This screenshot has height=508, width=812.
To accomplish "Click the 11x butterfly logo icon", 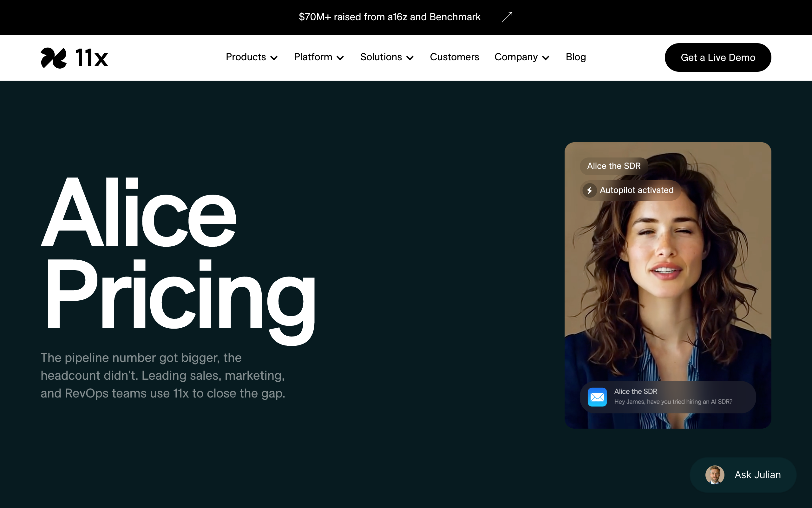I will tap(54, 58).
